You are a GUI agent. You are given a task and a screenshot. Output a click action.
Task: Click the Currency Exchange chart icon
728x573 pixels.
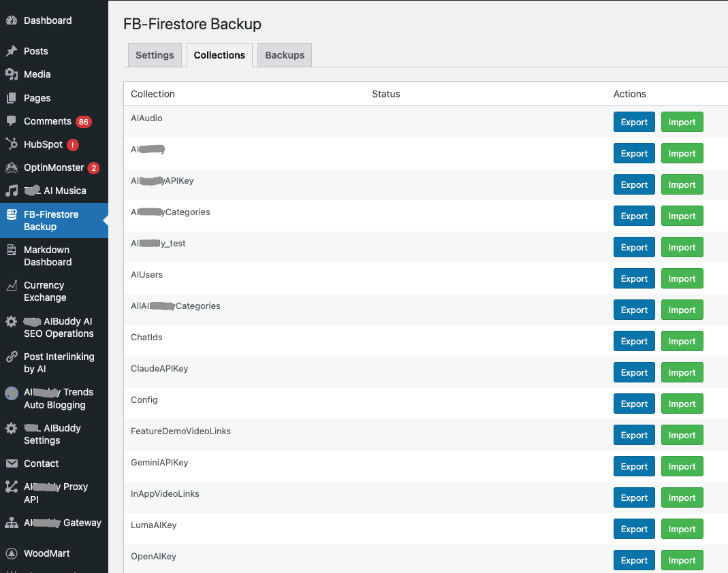pos(12,286)
